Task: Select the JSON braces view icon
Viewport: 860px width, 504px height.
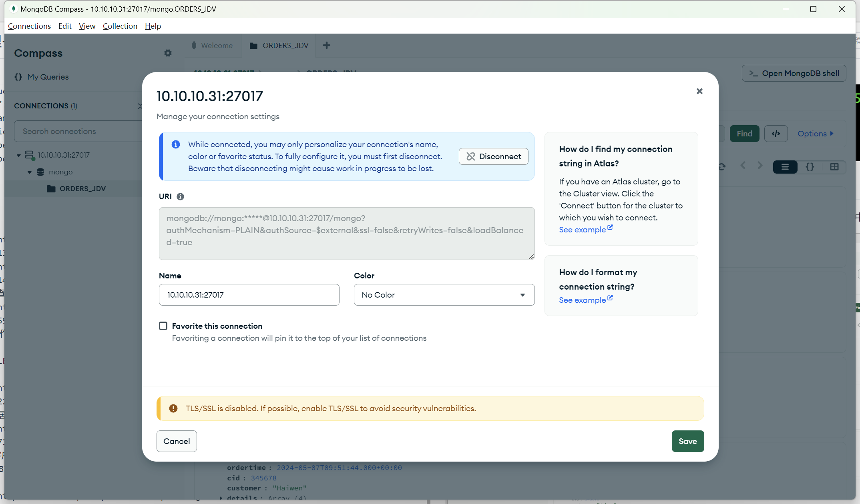Action: click(x=810, y=167)
